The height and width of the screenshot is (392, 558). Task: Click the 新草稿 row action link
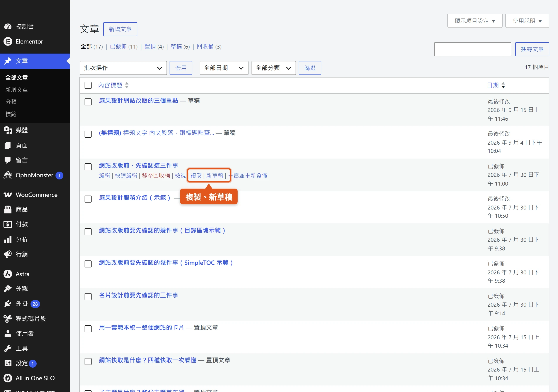[x=215, y=175]
